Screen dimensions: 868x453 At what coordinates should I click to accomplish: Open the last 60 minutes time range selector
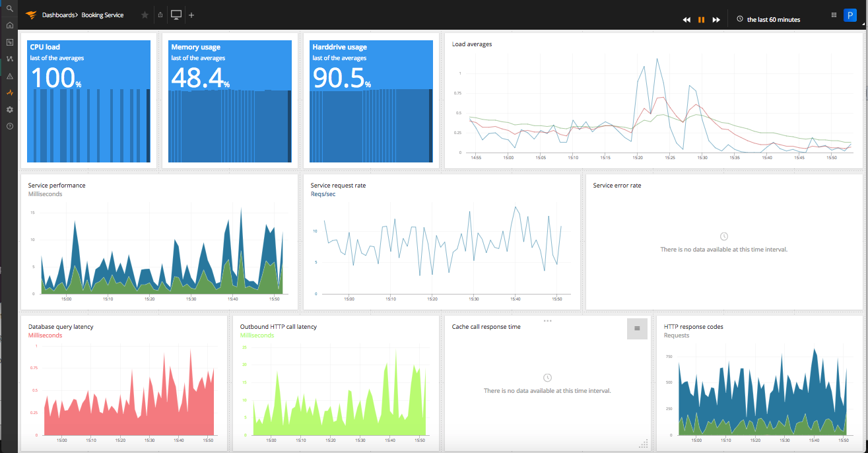(x=768, y=19)
